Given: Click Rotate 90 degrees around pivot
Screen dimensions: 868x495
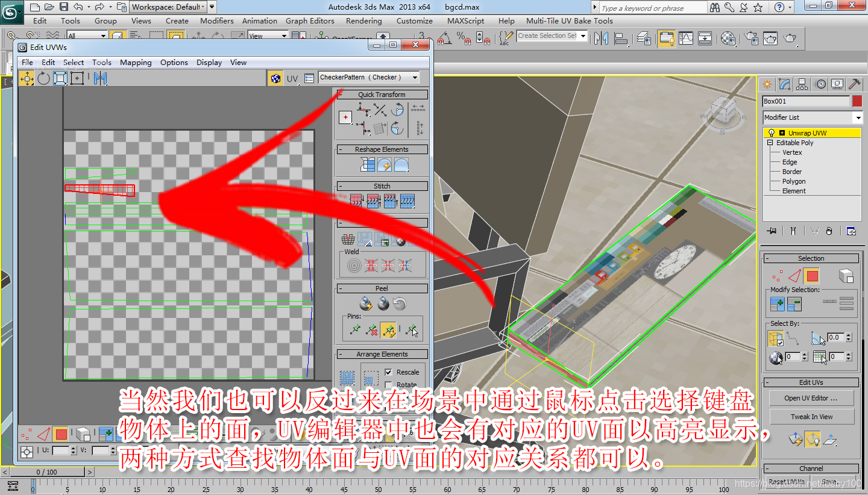Looking at the screenshot, I should 397,110.
